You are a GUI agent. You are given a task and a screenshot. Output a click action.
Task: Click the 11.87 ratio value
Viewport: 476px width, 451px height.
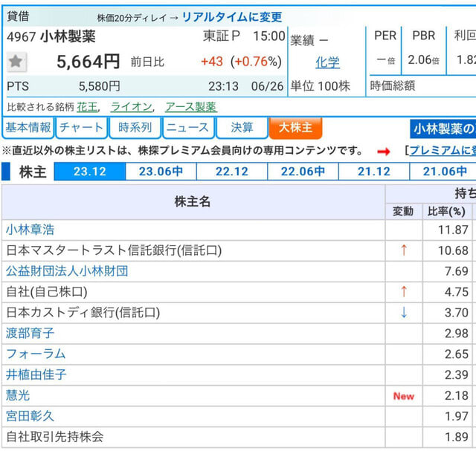(x=453, y=230)
